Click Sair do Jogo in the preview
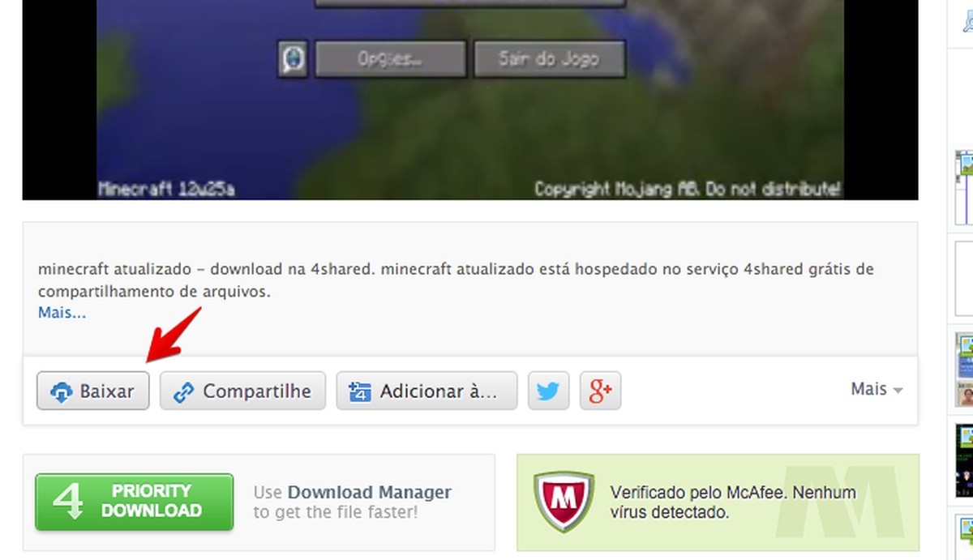 click(549, 59)
